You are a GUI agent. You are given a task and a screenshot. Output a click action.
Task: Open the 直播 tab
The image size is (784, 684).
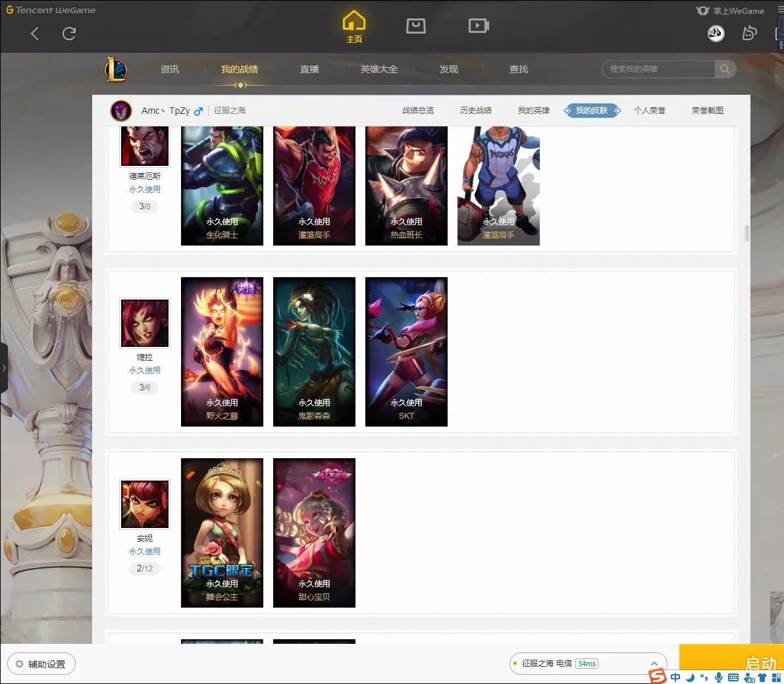point(309,69)
